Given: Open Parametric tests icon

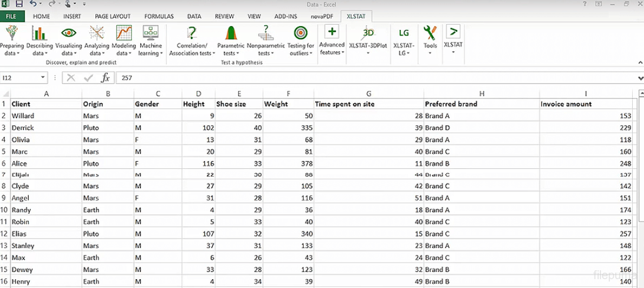Looking at the screenshot, I should [230, 34].
